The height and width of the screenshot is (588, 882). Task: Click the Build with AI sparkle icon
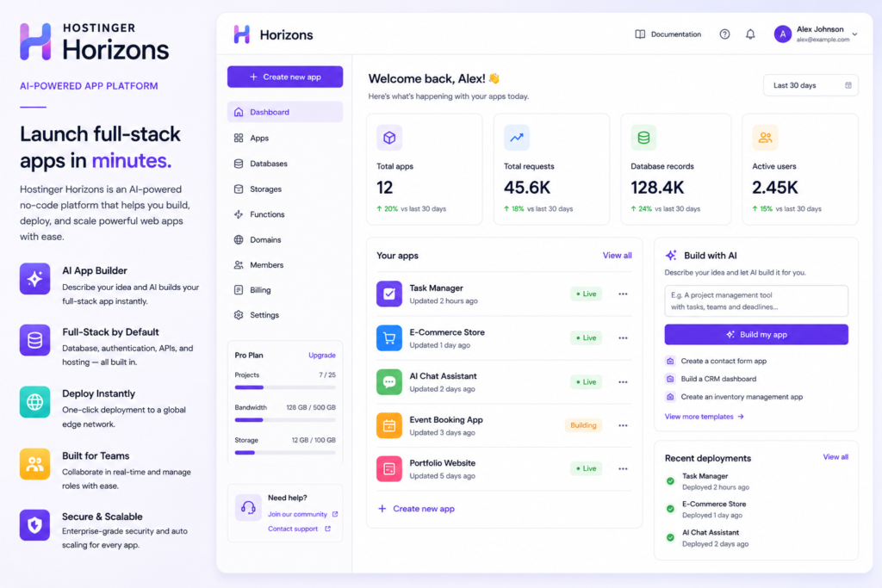click(671, 255)
